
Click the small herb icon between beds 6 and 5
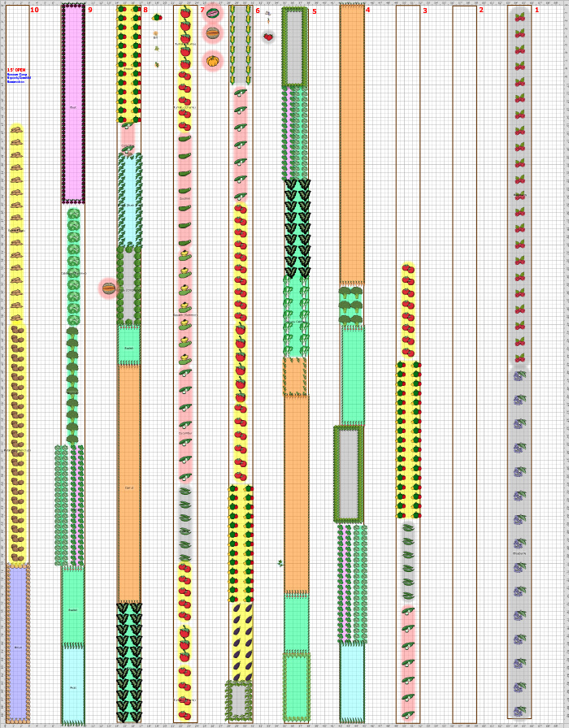click(x=280, y=562)
